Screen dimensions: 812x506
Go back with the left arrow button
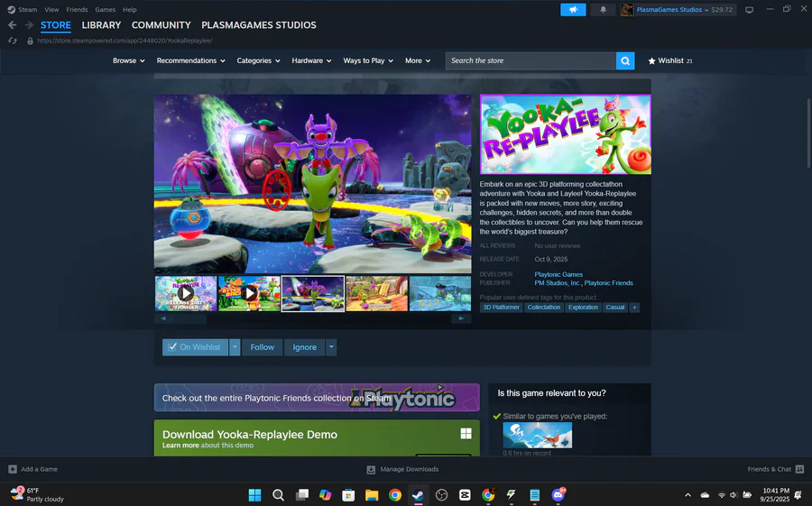point(13,25)
